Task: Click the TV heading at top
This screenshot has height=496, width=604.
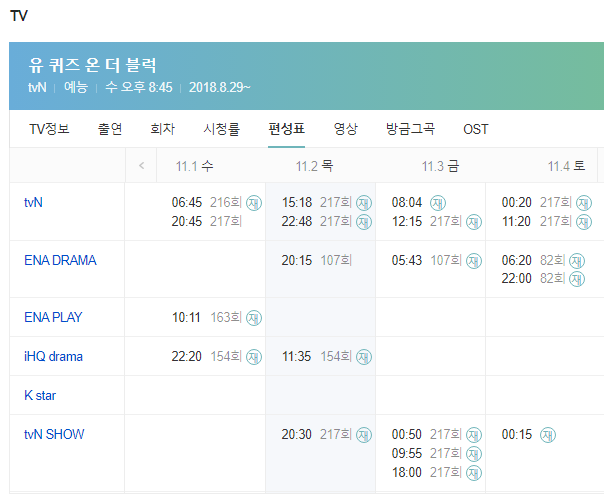Action: [19, 16]
